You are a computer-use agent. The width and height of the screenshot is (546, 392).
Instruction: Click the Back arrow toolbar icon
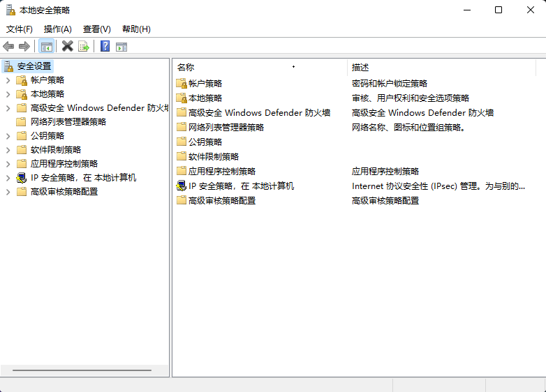pyautogui.click(x=8, y=46)
